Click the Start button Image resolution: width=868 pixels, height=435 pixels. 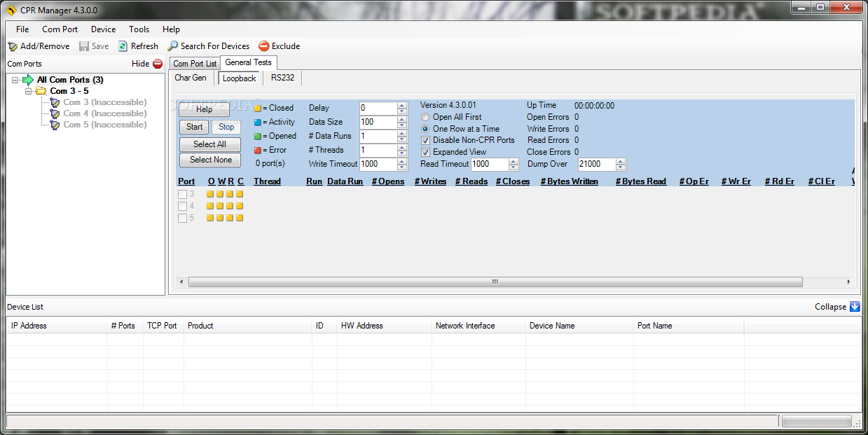click(x=194, y=127)
